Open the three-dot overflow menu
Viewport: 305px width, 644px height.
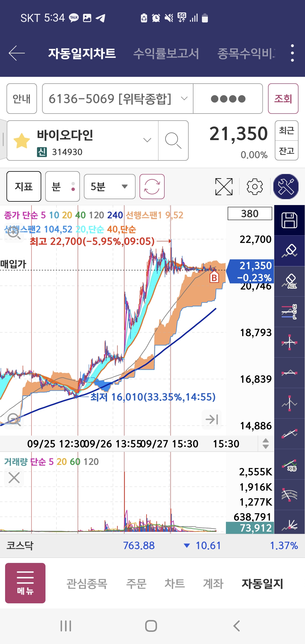coord(292,53)
